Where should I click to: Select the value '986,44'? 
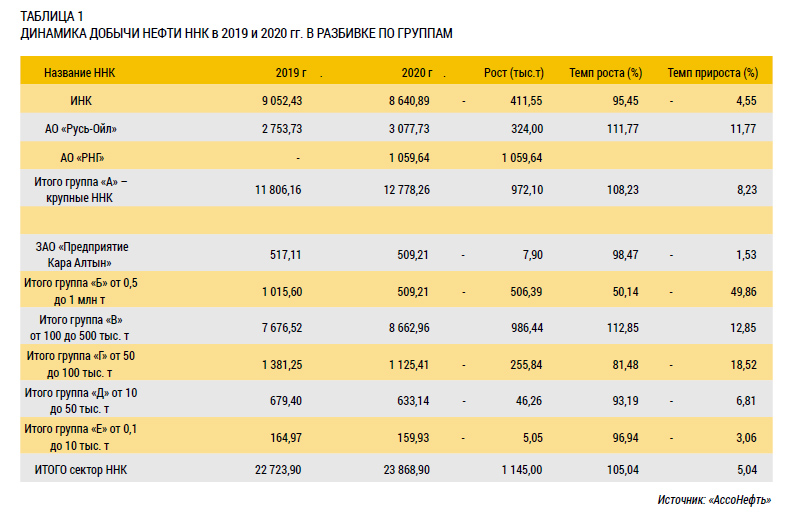point(527,328)
